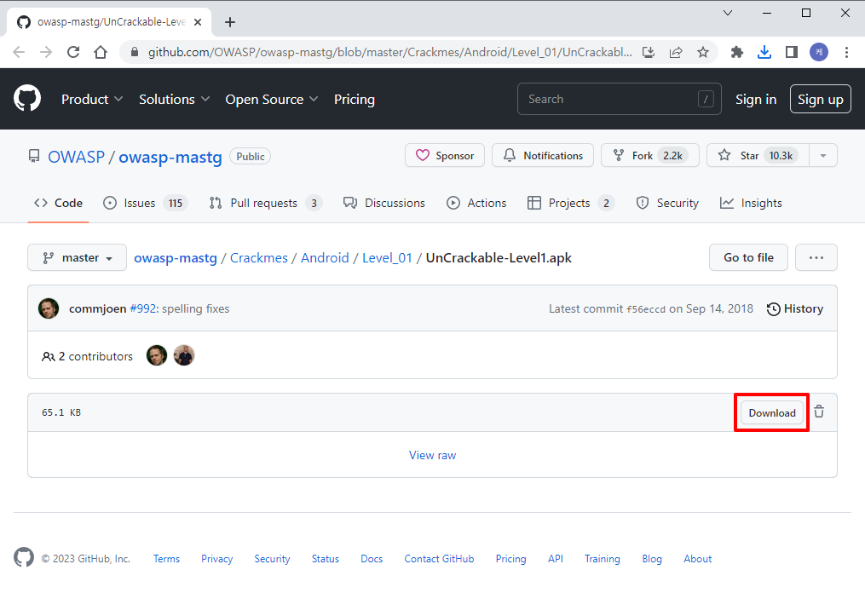The height and width of the screenshot is (616, 865).
Task: Open the more file options ellipsis button
Action: pyautogui.click(x=816, y=257)
